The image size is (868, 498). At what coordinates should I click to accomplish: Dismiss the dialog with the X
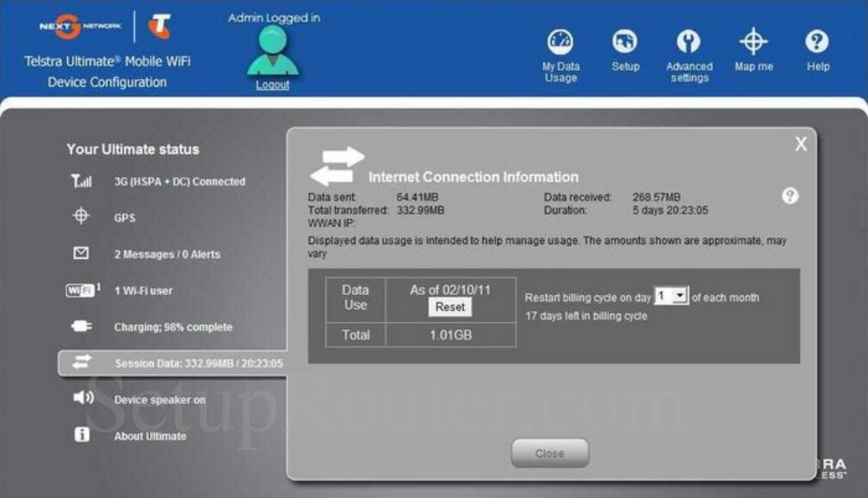pos(801,144)
